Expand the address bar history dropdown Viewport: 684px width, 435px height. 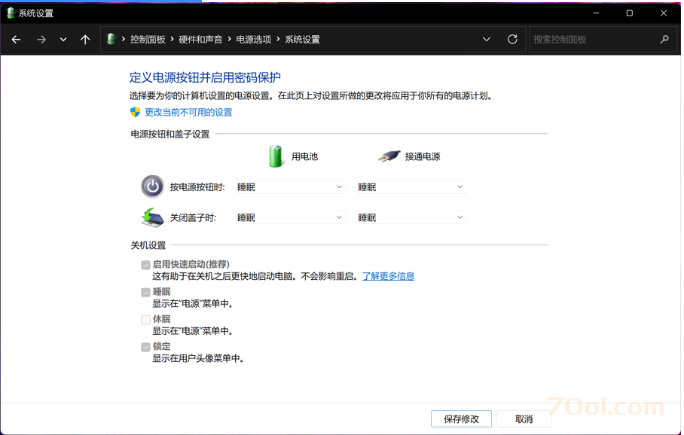(486, 39)
